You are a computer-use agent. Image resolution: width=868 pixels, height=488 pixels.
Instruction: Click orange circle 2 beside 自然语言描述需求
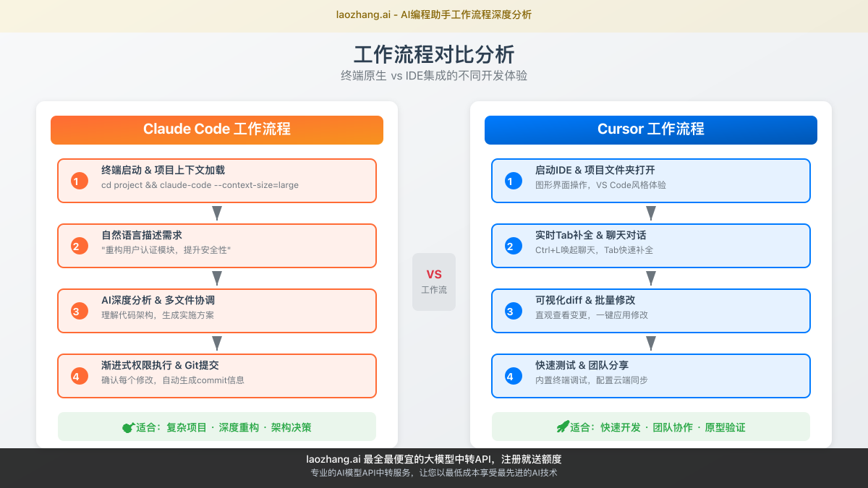[80, 246]
